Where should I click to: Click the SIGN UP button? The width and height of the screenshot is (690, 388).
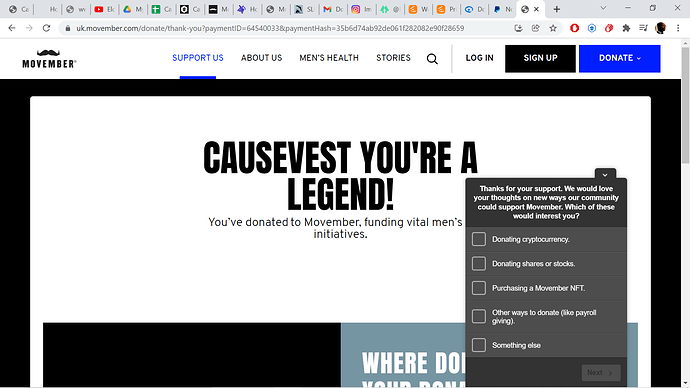point(540,59)
